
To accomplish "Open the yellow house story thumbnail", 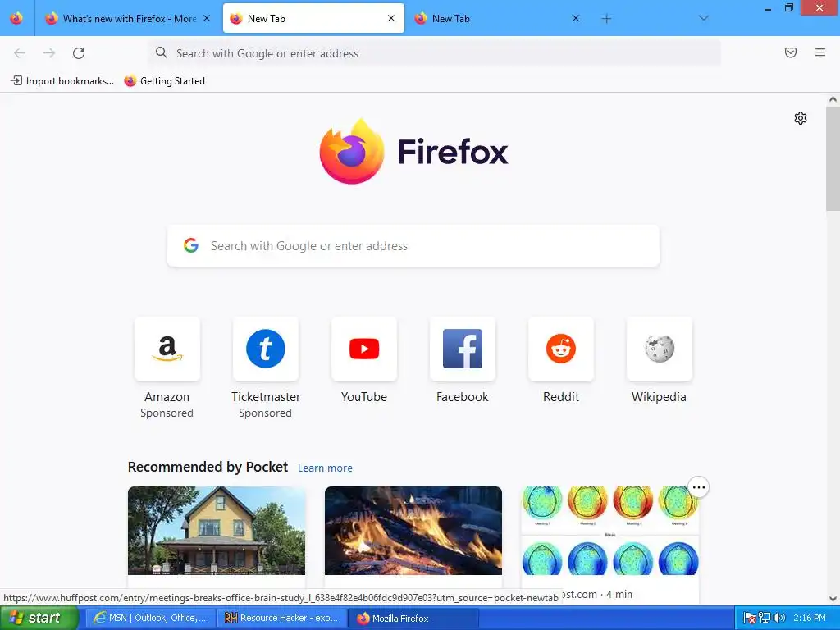I will tap(217, 531).
